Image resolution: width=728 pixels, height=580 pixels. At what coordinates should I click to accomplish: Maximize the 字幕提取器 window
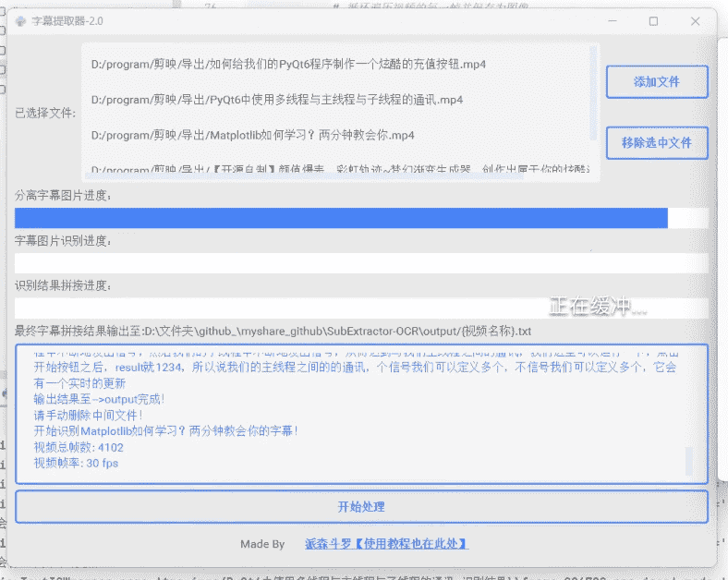pyautogui.click(x=653, y=20)
